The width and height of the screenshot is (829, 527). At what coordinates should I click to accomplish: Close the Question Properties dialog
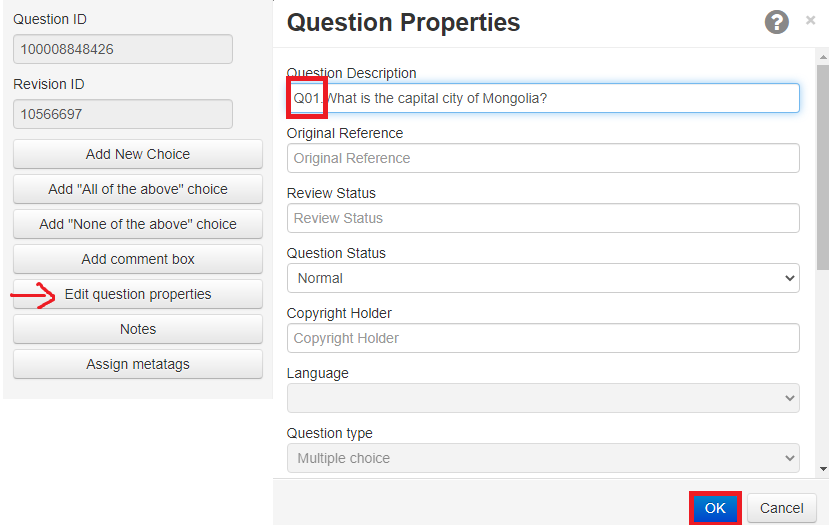[x=810, y=20]
